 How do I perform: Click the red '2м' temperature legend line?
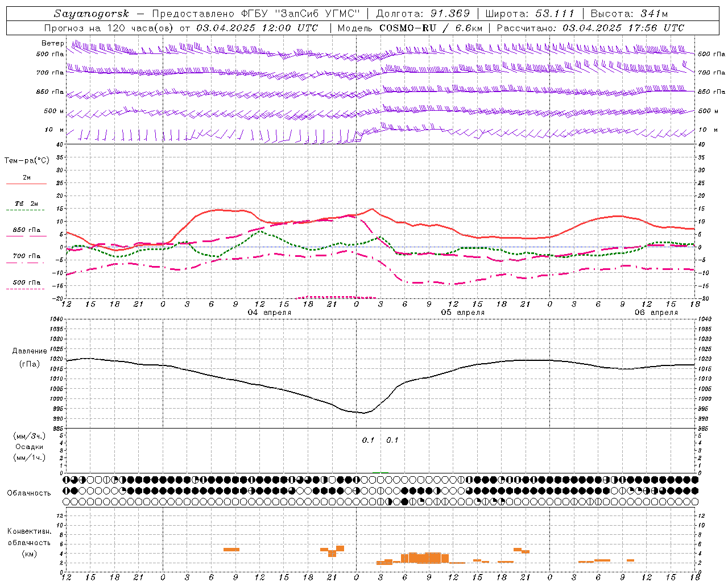tap(26, 184)
